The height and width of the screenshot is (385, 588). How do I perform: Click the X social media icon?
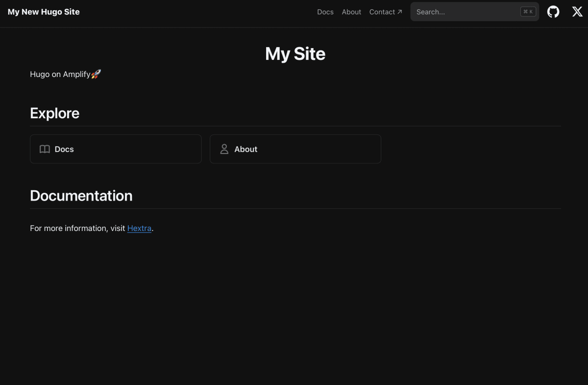coord(577,11)
